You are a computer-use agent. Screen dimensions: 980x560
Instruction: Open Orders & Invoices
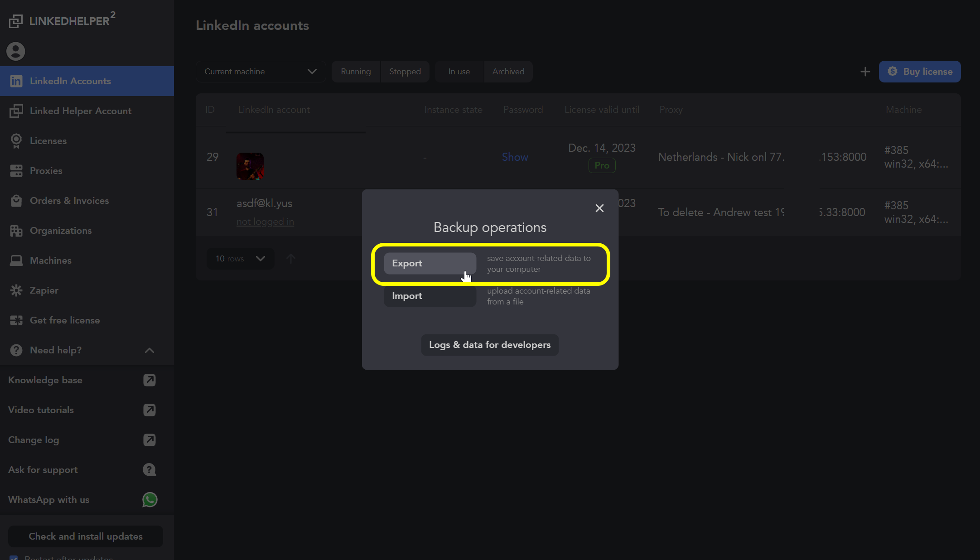pos(87,201)
